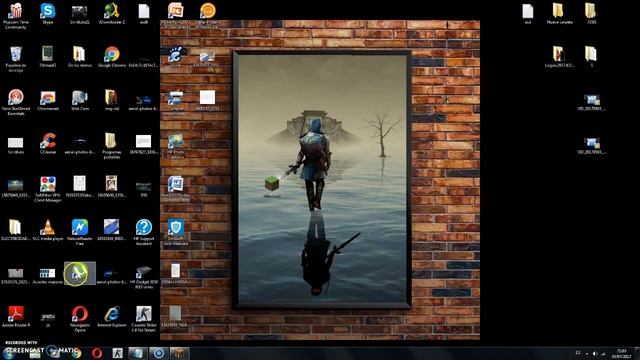
Task: Launch the CCleaner desktop shortcut
Action: 48,143
